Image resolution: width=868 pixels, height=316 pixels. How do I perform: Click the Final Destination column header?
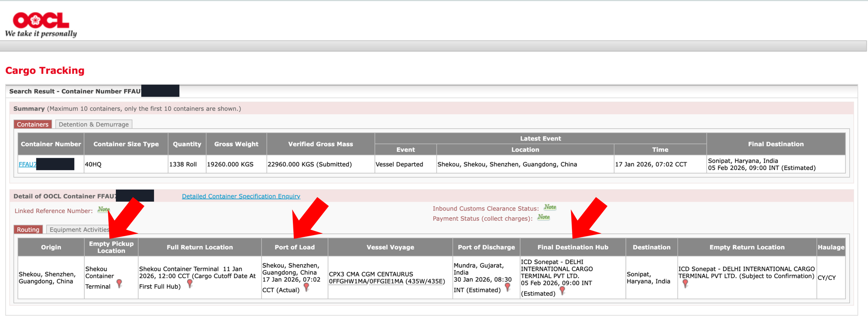click(x=776, y=144)
